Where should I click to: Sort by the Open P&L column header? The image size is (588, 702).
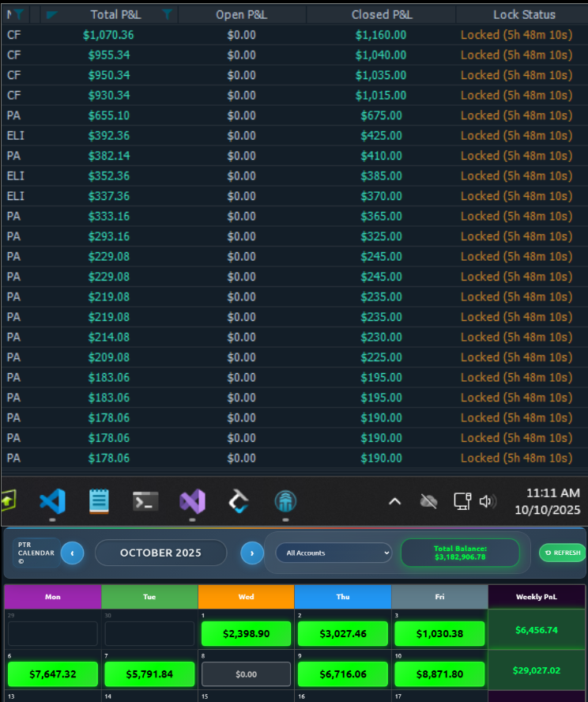point(242,14)
